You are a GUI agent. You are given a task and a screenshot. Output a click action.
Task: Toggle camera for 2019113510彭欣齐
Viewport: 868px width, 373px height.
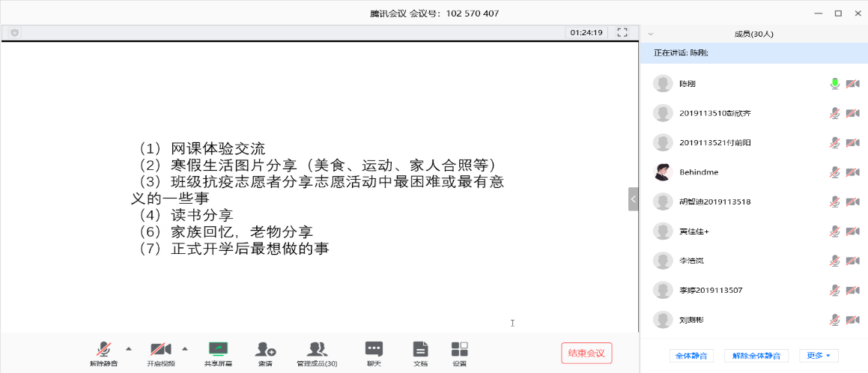[x=853, y=113]
